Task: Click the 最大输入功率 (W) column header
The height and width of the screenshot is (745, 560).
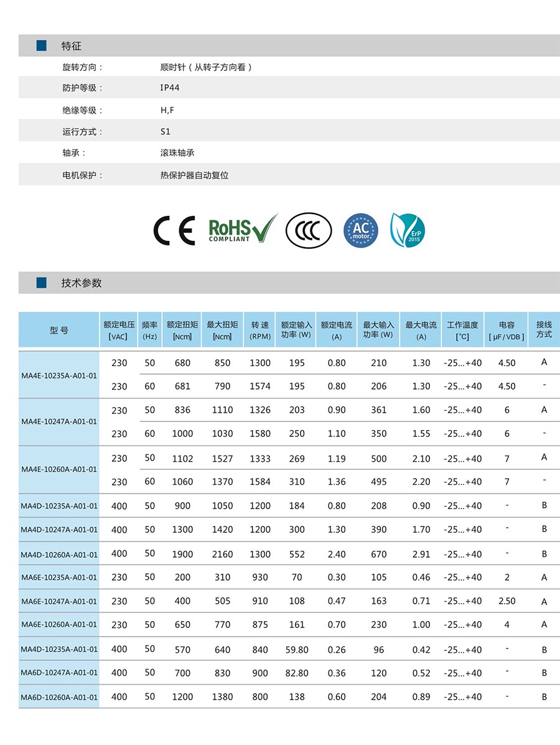Action: click(378, 330)
